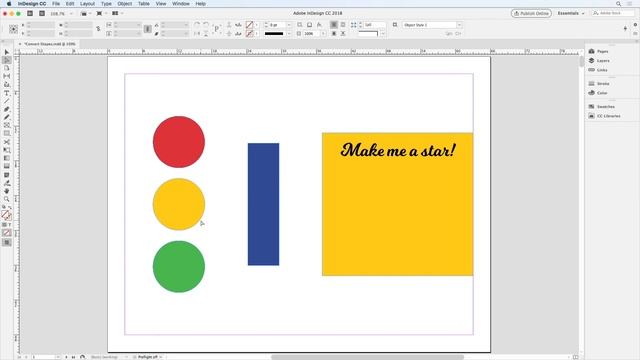Select the Pen tool

click(7, 109)
